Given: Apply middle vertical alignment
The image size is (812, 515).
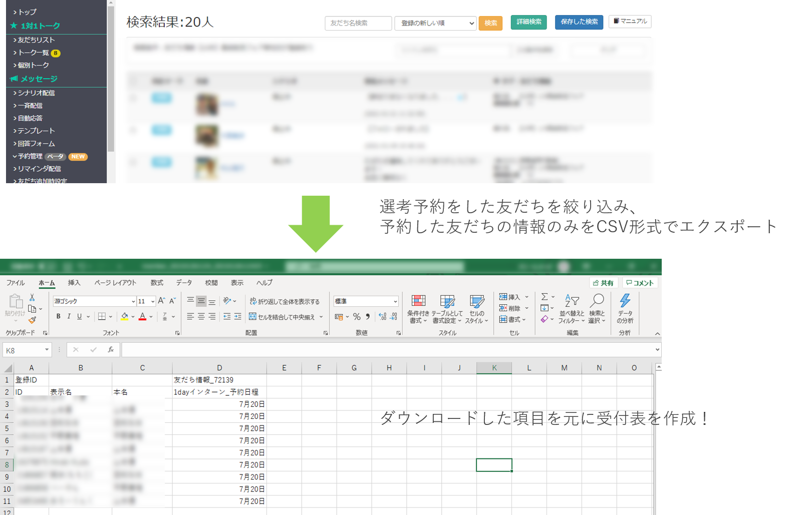Looking at the screenshot, I should coord(201,301).
